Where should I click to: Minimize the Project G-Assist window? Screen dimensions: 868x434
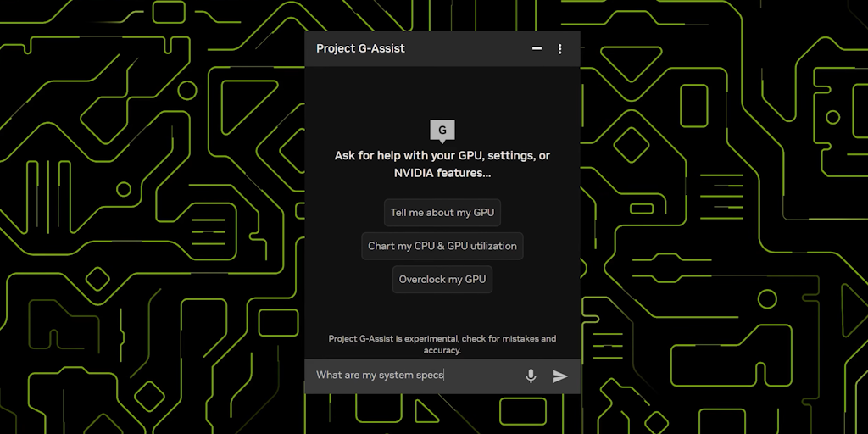click(x=537, y=48)
